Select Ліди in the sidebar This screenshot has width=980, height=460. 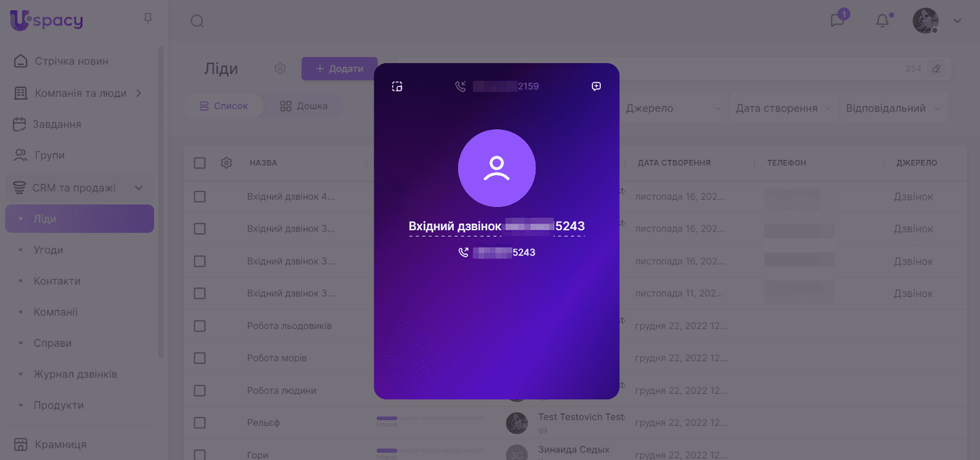(x=80, y=219)
